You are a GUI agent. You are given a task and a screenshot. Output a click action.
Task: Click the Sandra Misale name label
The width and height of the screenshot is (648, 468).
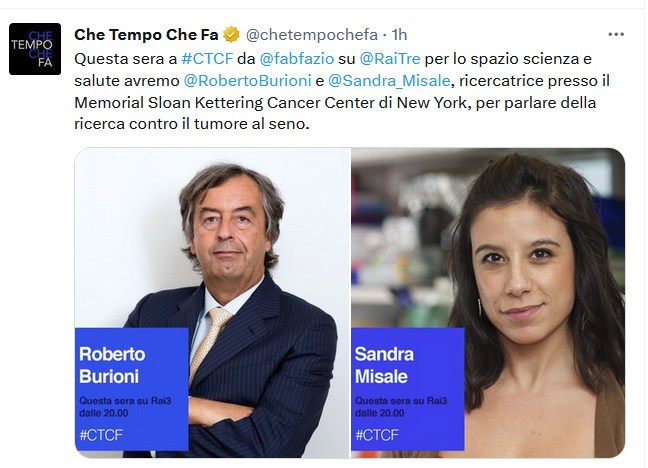[384, 365]
